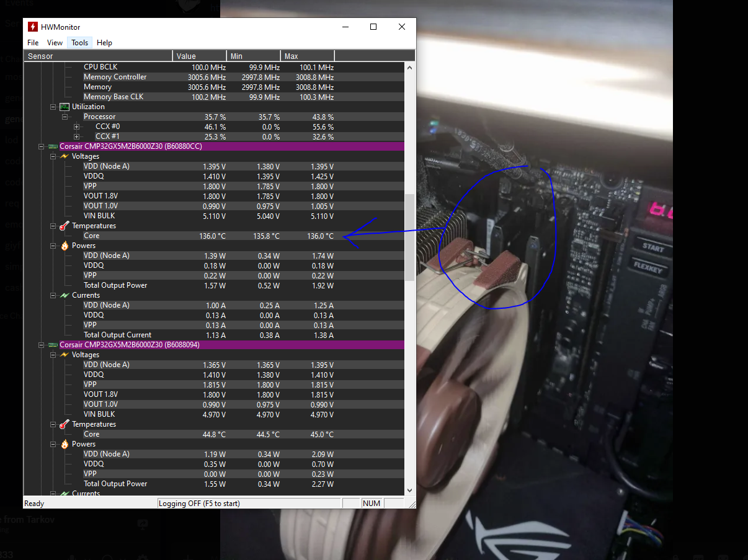Collapse Voltages under Corsair B6088094
748x560 pixels.
[x=53, y=355]
